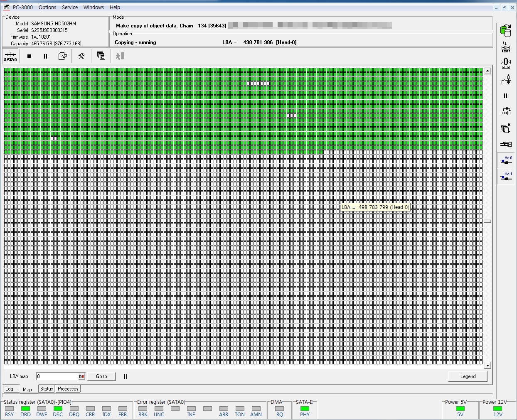Image resolution: width=517 pixels, height=420 pixels.
Task: Switch to the Log tab
Action: tap(10, 389)
